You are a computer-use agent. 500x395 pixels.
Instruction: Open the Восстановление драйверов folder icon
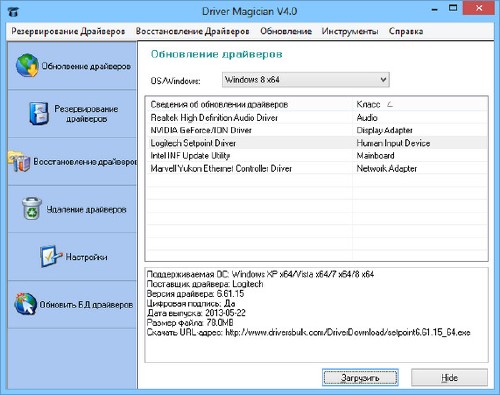click(20, 161)
